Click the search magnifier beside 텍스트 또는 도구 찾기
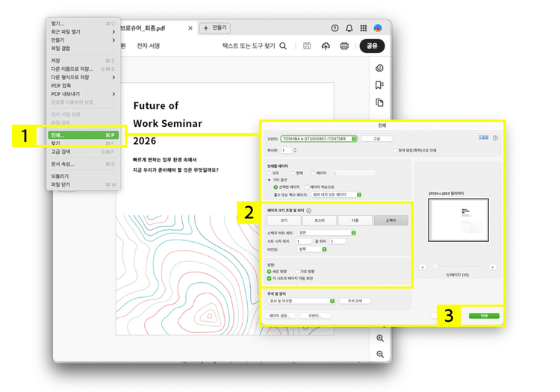The width and height of the screenshot is (560, 392). point(283,46)
